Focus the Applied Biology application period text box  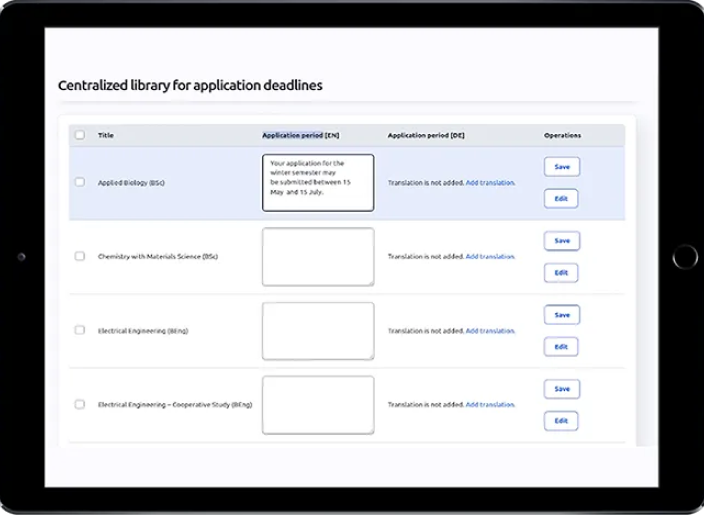pos(318,182)
